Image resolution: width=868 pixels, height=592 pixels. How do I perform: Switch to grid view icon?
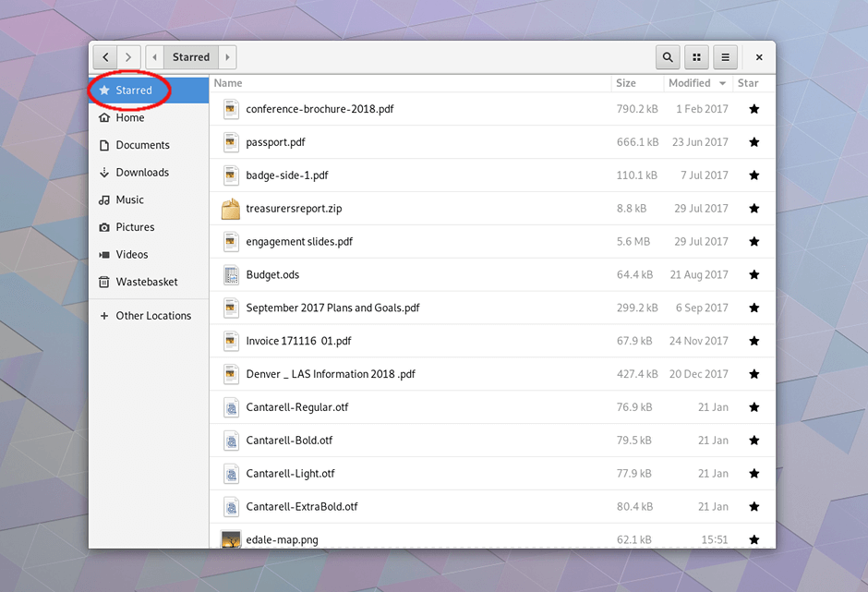click(x=696, y=57)
